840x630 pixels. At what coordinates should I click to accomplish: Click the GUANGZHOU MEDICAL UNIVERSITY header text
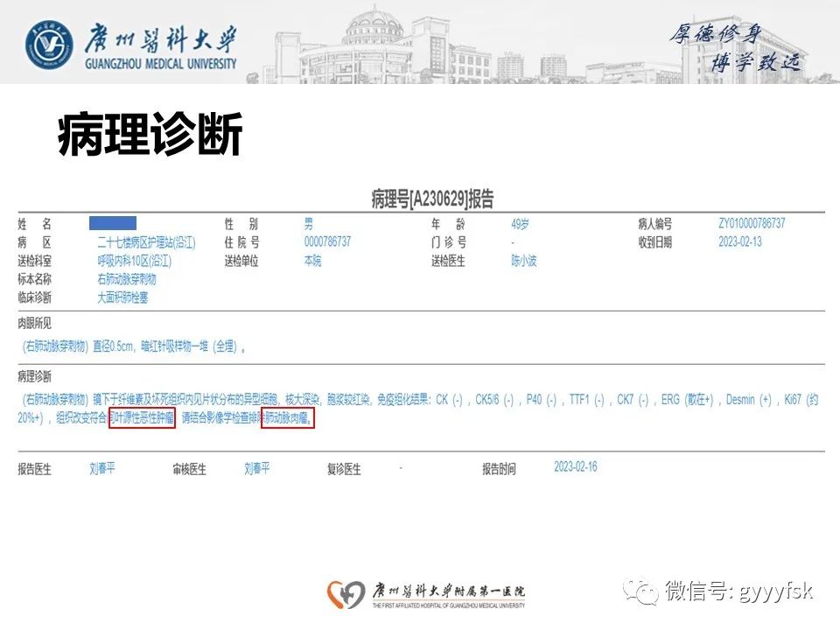coord(161,64)
